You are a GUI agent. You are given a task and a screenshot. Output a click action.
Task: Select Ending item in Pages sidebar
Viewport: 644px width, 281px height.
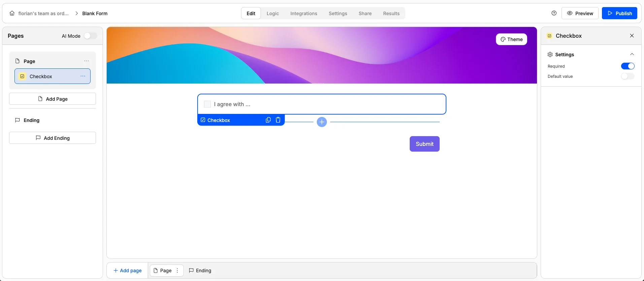(x=53, y=120)
